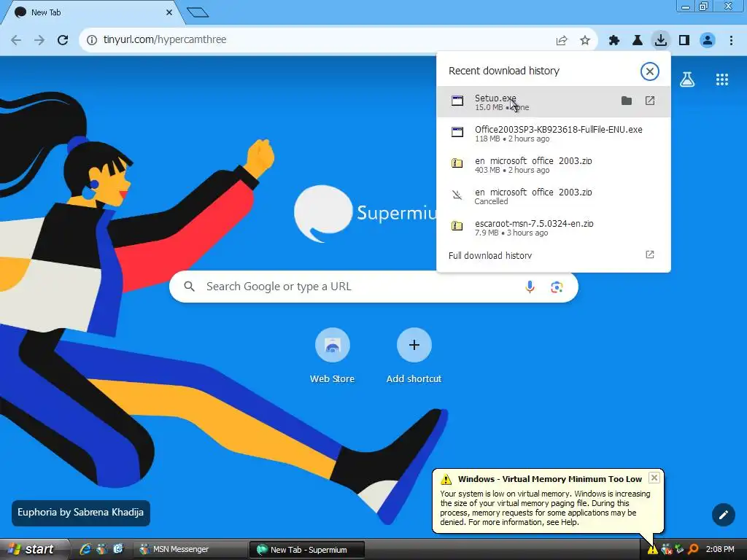Open the Google apps grid
Viewport: 747px width, 560px height.
point(721,79)
